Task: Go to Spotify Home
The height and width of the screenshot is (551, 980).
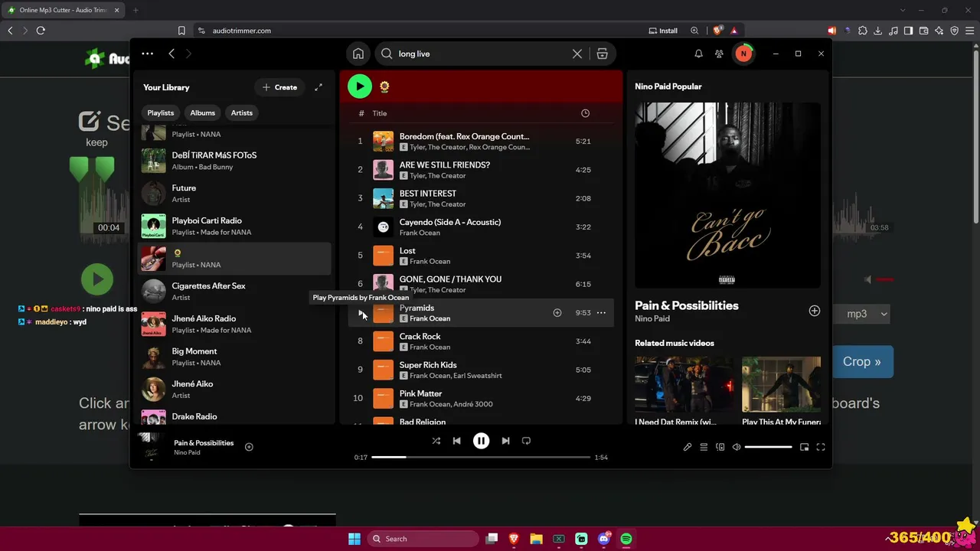Action: [x=358, y=54]
